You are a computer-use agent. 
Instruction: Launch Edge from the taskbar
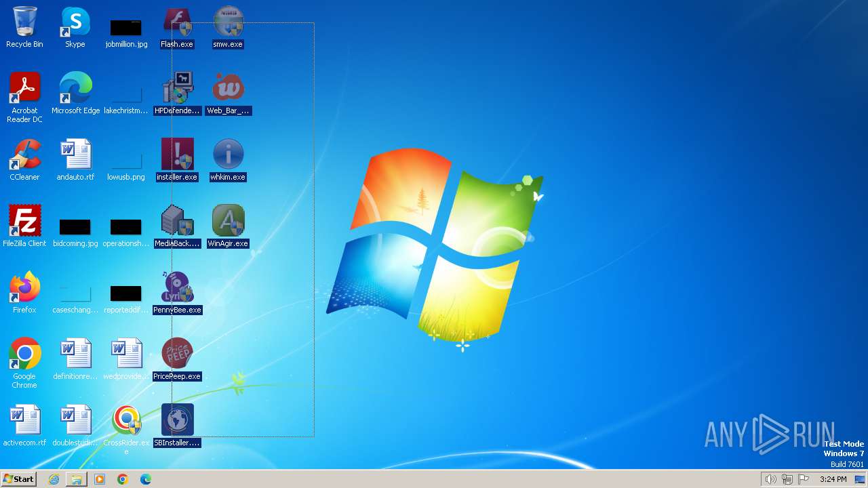146,479
